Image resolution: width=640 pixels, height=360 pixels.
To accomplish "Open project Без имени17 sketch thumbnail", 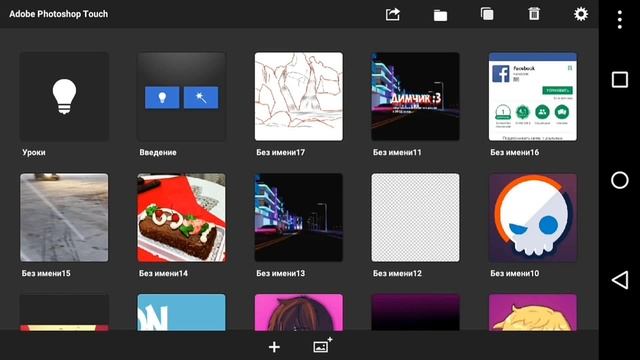I will 299,96.
